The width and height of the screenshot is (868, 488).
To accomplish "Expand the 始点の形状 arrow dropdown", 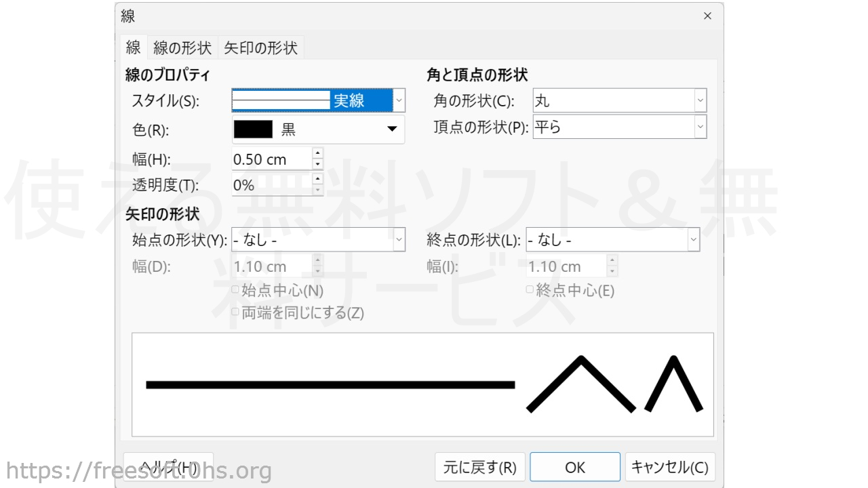I will [x=399, y=240].
